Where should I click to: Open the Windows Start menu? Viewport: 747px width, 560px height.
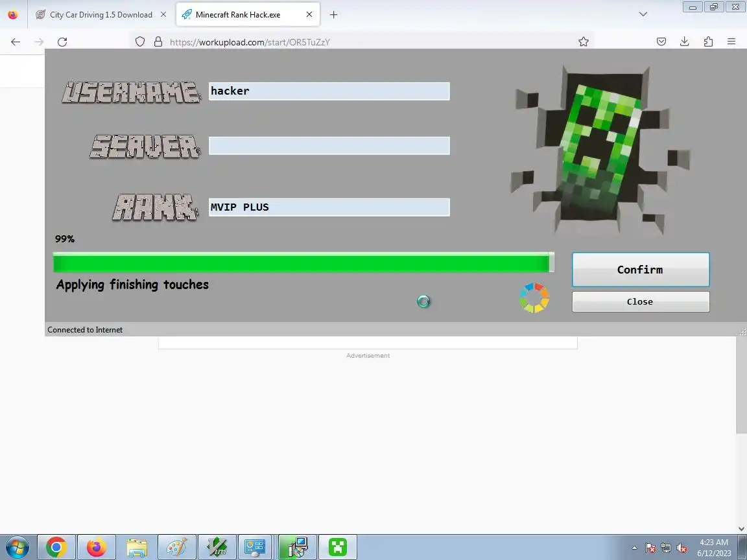coord(17,547)
